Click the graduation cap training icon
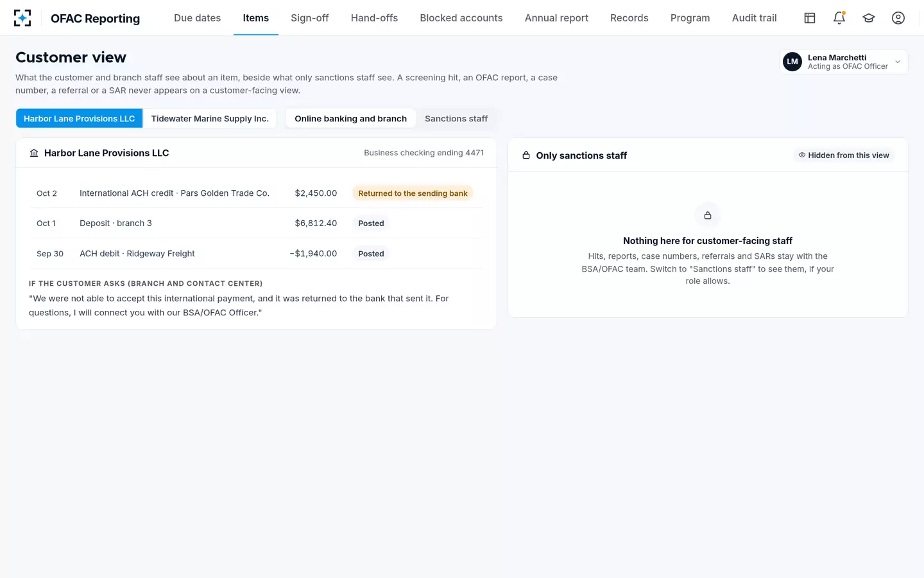This screenshot has height=578, width=924. [869, 18]
